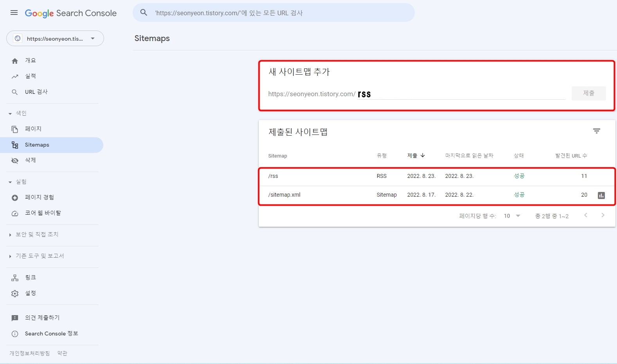Collapse the 색인 section
617x364 pixels.
point(17,113)
